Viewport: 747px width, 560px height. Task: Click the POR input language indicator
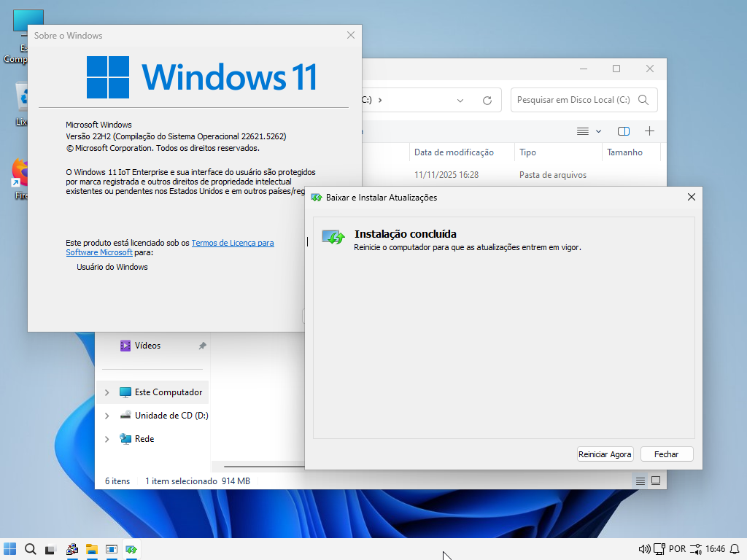(x=677, y=549)
